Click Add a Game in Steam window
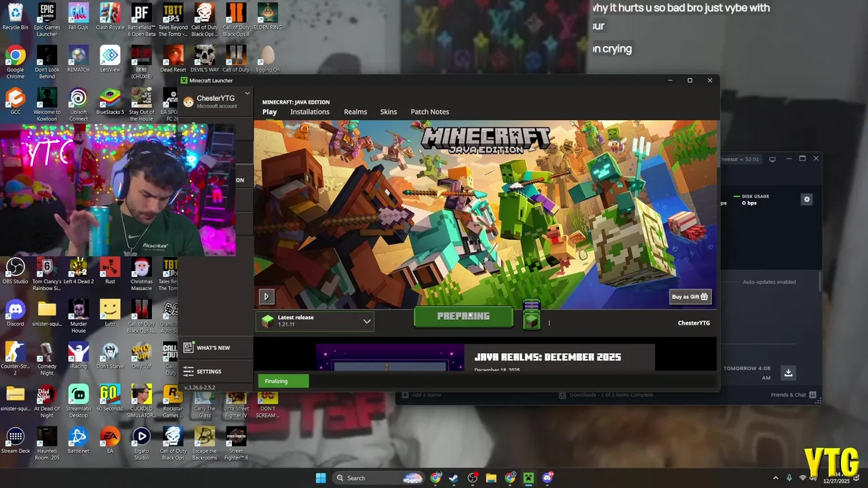Screen dimensions: 868x488 pos(422,394)
